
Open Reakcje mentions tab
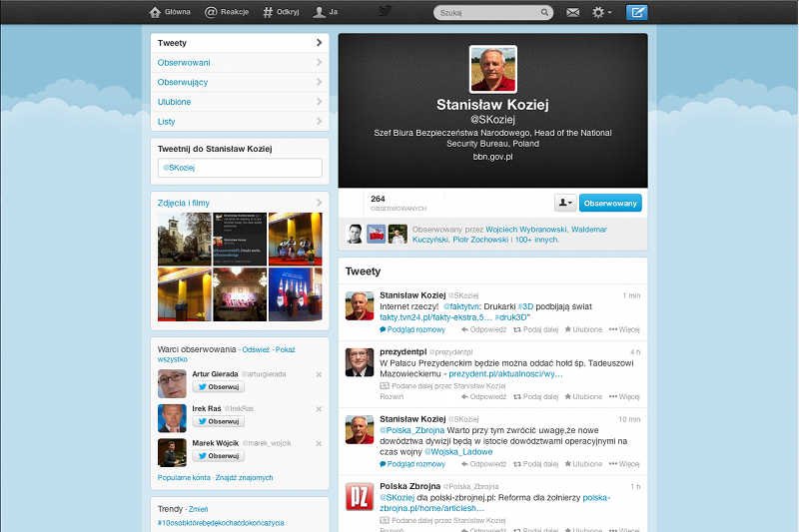click(x=227, y=12)
